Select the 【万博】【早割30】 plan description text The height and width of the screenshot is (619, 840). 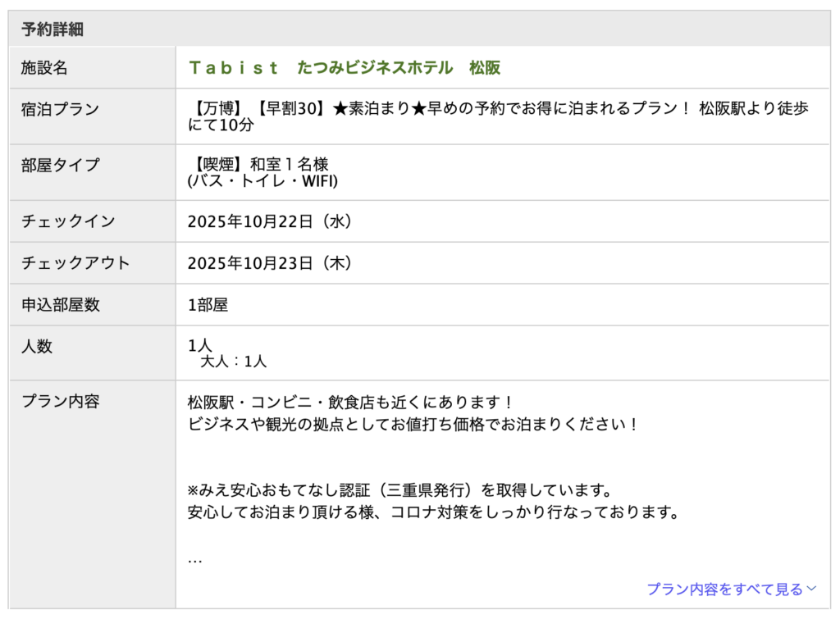[x=498, y=116]
